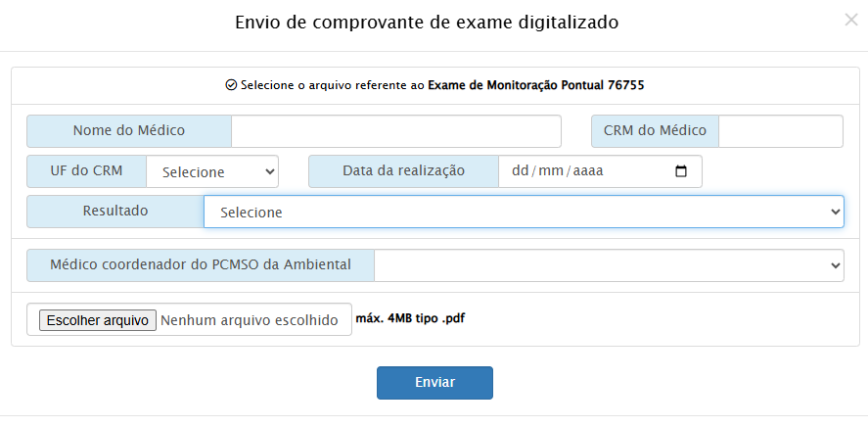The width and height of the screenshot is (868, 427).
Task: Expand the Médico coordenador do PCMSO dropdown
Action: click(x=609, y=265)
